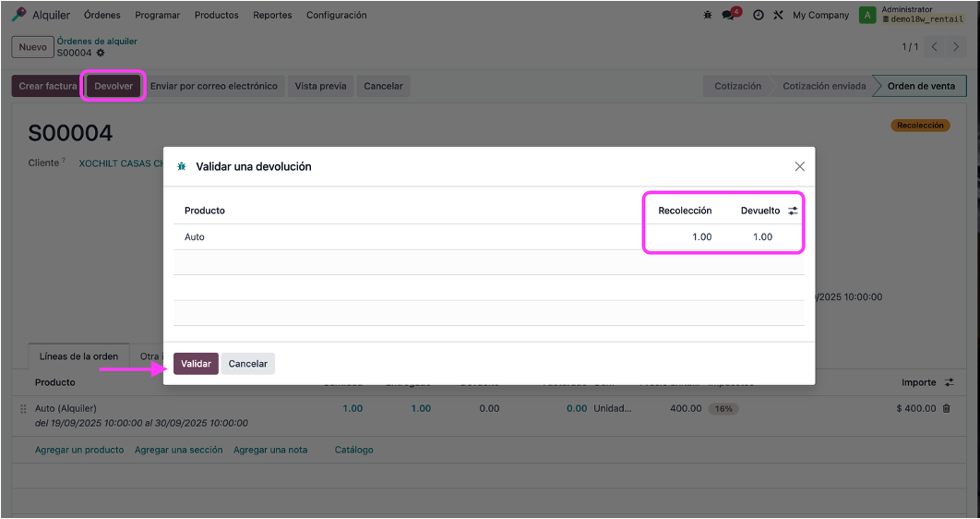Open the debug bug icon in the top bar
980x519 pixels.
[x=708, y=15]
